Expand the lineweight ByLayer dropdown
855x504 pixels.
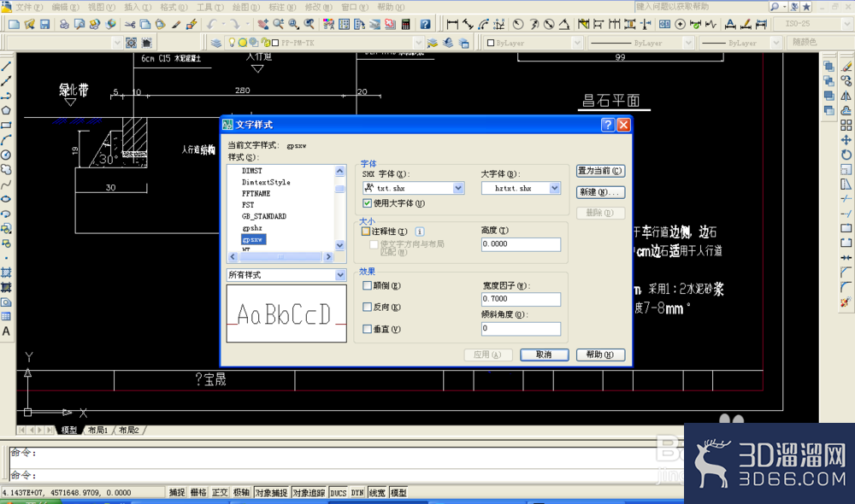pos(776,43)
